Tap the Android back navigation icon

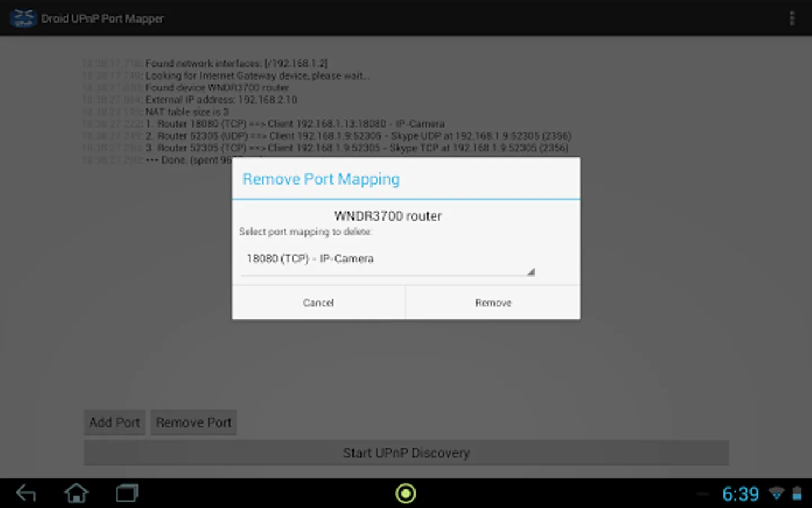[27, 493]
